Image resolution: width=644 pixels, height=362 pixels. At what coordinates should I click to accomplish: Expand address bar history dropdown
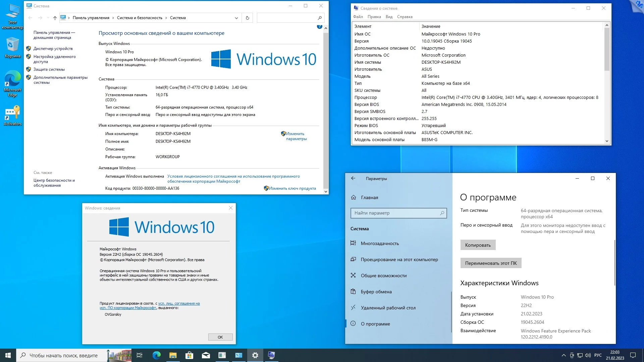click(236, 18)
